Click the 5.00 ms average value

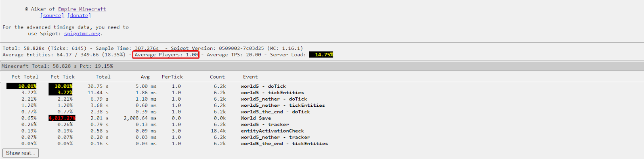point(146,86)
